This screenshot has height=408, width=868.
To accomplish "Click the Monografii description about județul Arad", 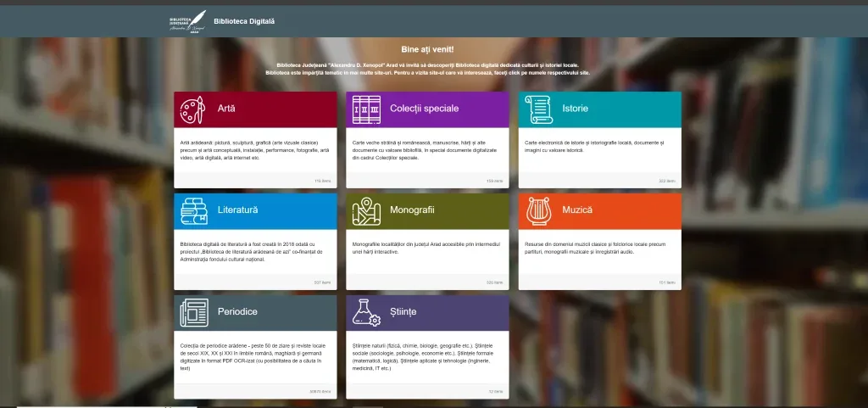I will tap(426, 248).
